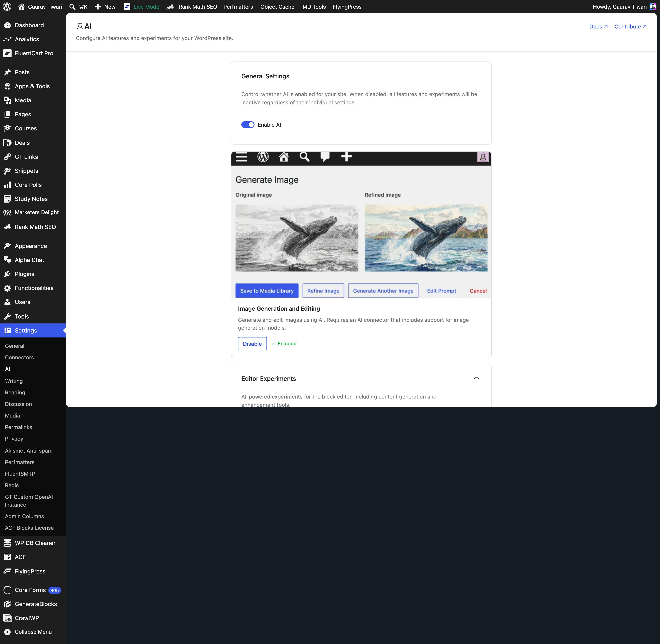660x644 pixels.
Task: Open the Users person icon
Action: pos(7,302)
